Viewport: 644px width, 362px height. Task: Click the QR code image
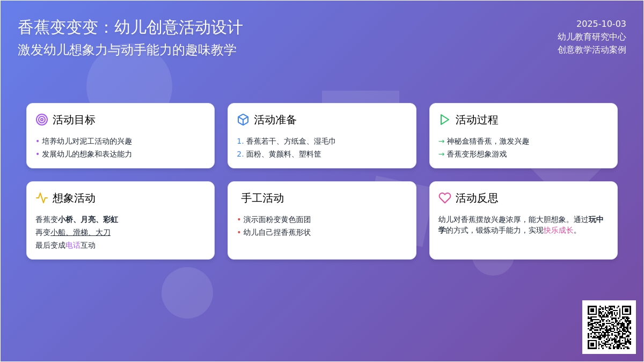(x=609, y=327)
